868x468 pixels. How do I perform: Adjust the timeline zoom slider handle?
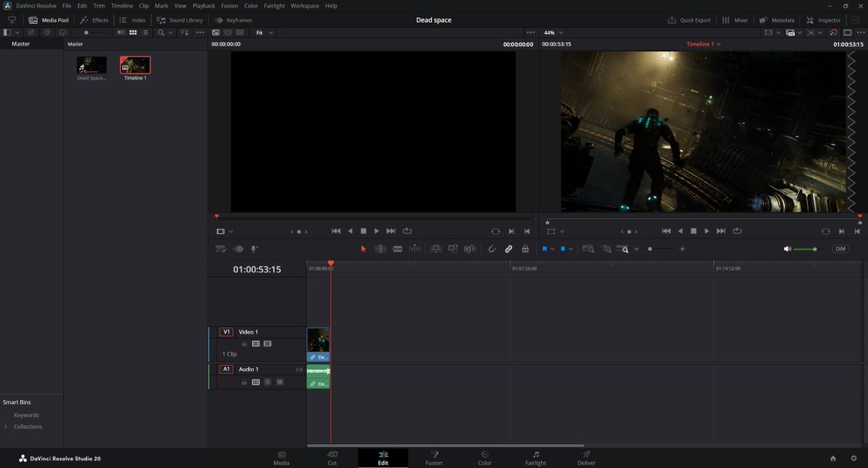[x=650, y=249]
